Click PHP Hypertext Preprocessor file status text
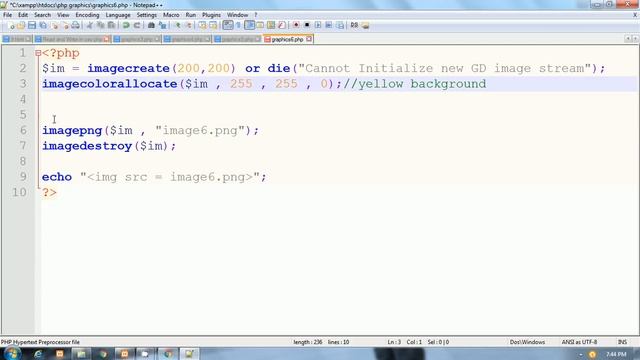 (40, 342)
